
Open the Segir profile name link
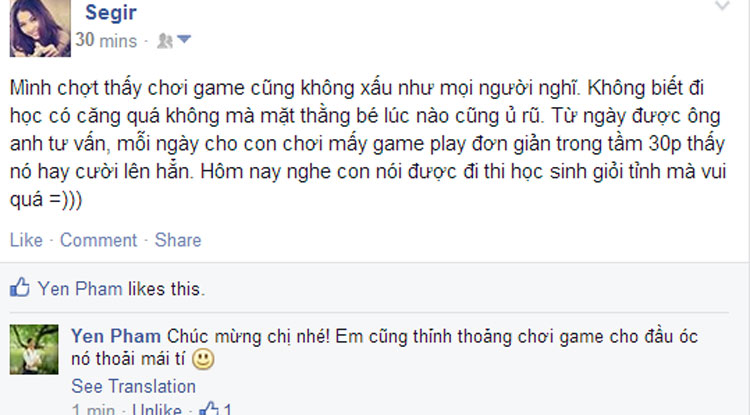pos(110,12)
